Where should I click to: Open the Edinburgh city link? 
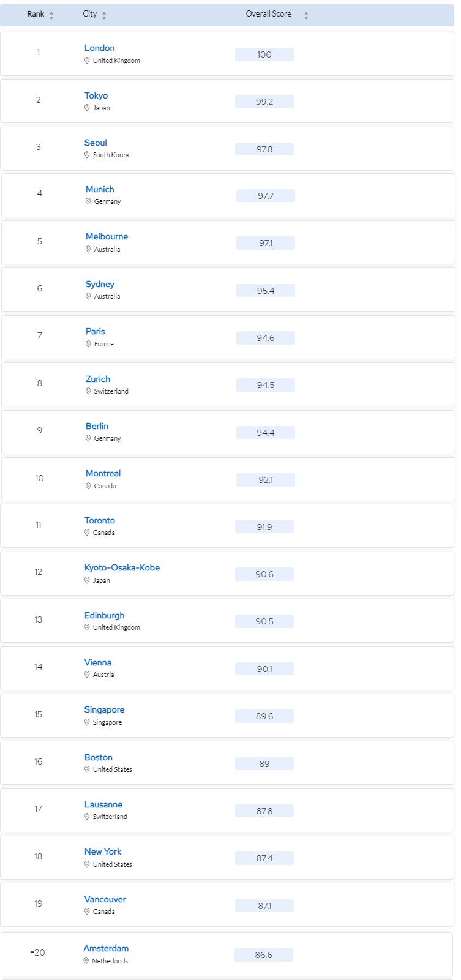click(x=104, y=615)
